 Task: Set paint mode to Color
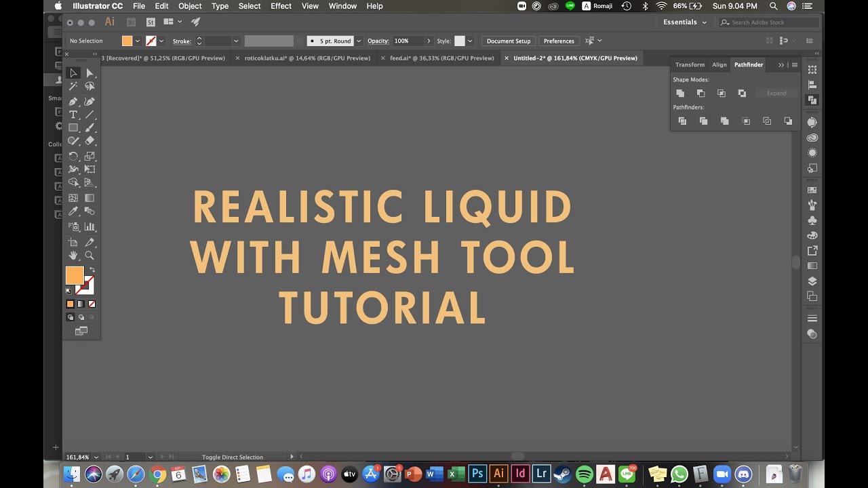tap(70, 304)
